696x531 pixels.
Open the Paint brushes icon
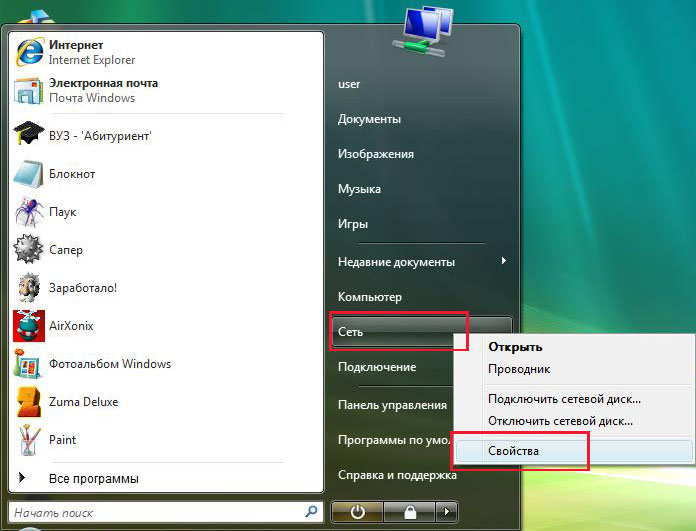(29, 440)
